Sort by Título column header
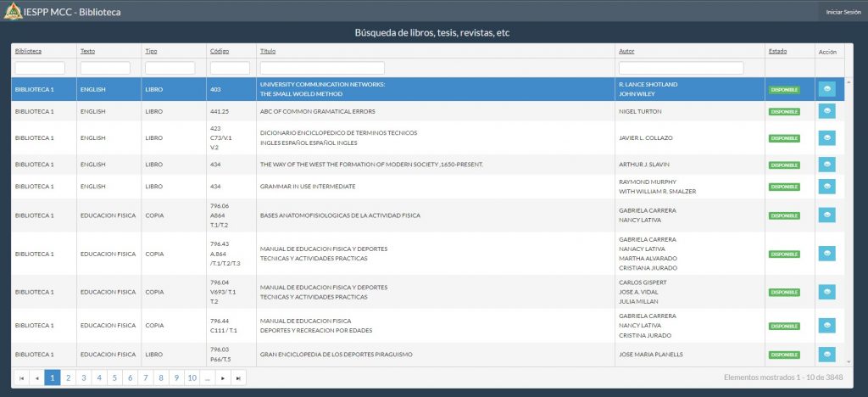The width and height of the screenshot is (868, 397). (268, 51)
